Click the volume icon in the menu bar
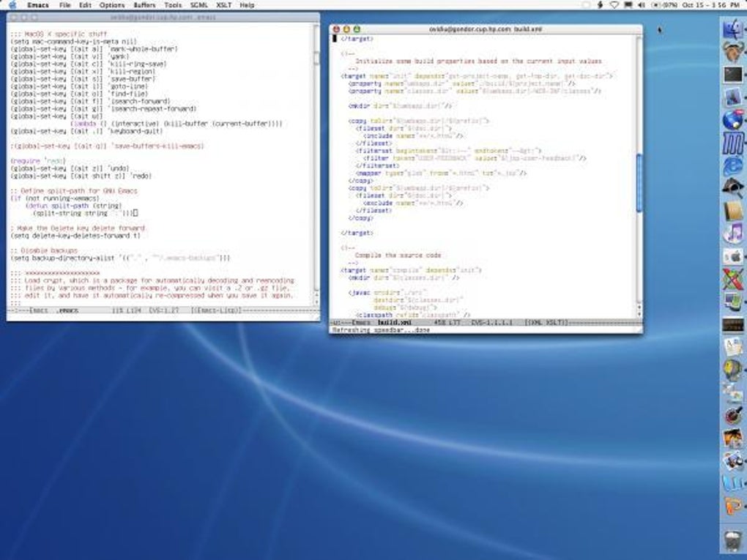The width and height of the screenshot is (747, 560). pos(642,5)
